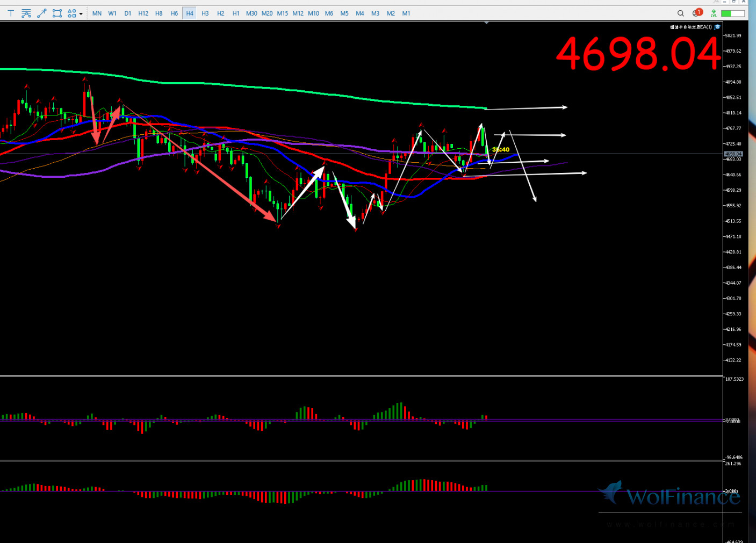
Task: Switch chart to the M15 timeframe
Action: click(x=283, y=13)
